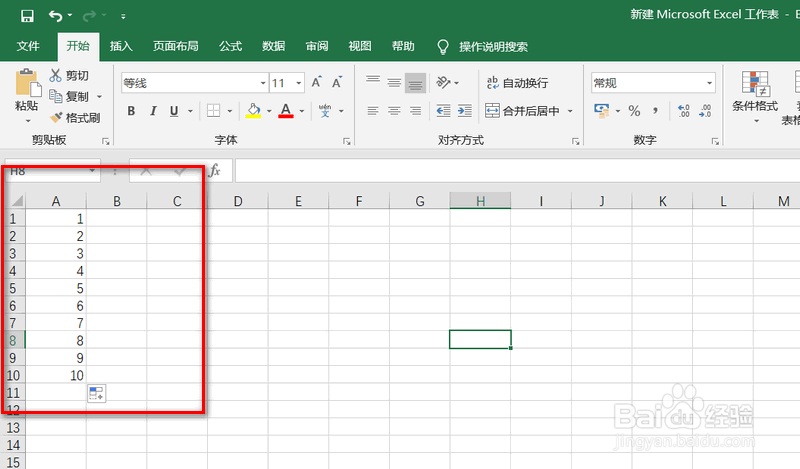Open the 帮助 tab
The height and width of the screenshot is (469, 800).
[403, 46]
